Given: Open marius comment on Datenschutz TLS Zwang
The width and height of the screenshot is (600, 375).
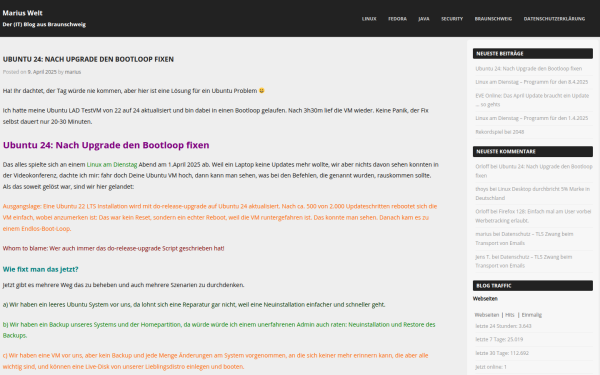Looking at the screenshot, I should [x=524, y=238].
